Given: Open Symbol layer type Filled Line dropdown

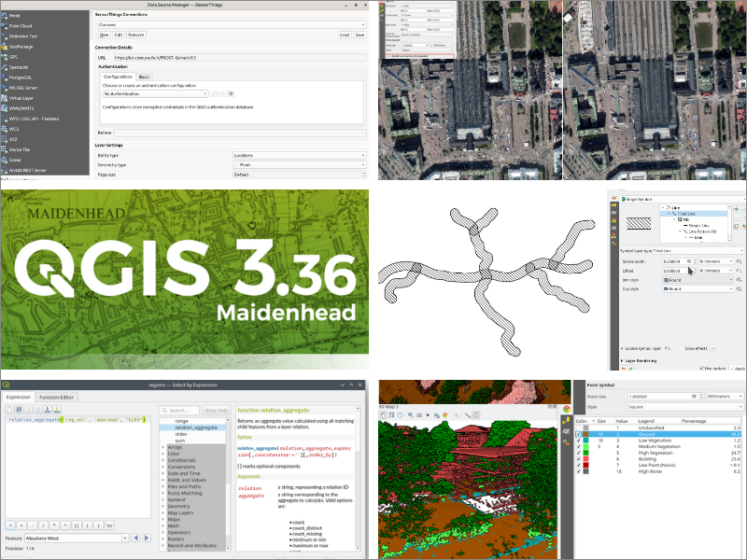Looking at the screenshot, I should point(698,250).
